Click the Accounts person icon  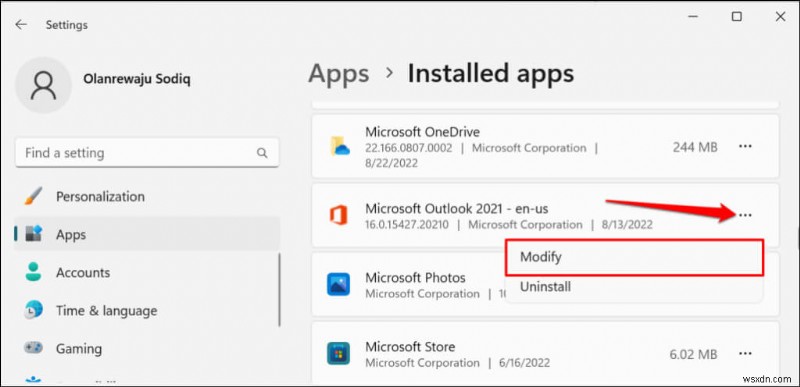(x=34, y=272)
